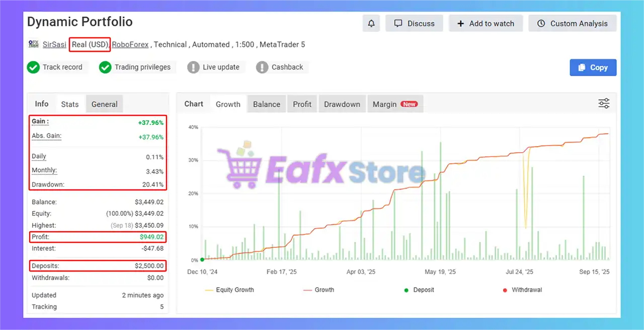
Task: Click the blue Copy button
Action: 593,68
